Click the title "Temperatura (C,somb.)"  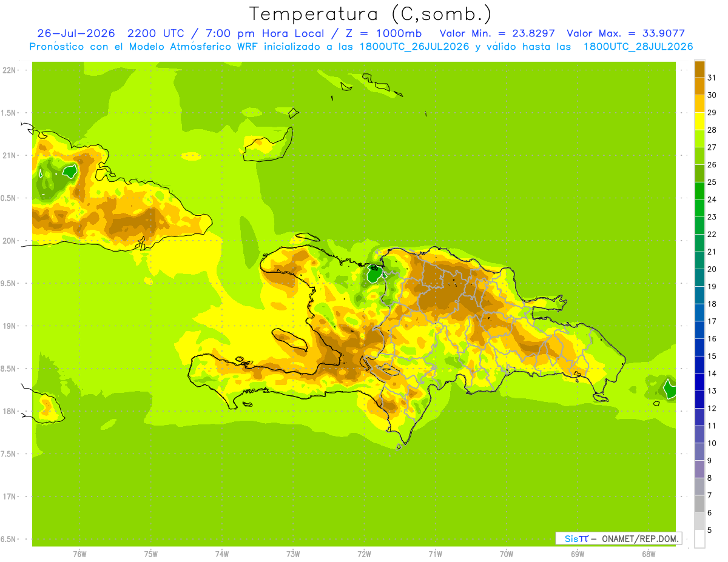click(370, 14)
